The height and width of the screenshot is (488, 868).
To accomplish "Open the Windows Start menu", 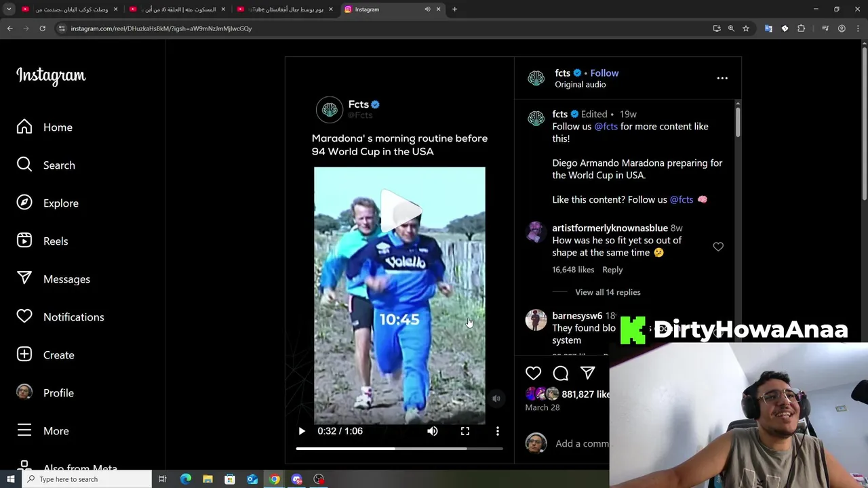I will point(10,479).
